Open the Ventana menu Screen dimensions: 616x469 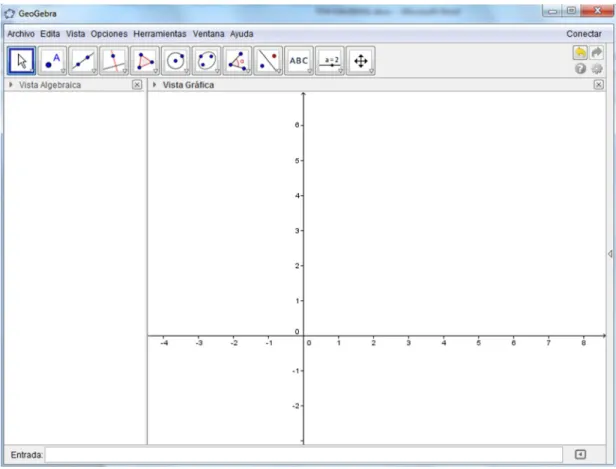(x=208, y=34)
